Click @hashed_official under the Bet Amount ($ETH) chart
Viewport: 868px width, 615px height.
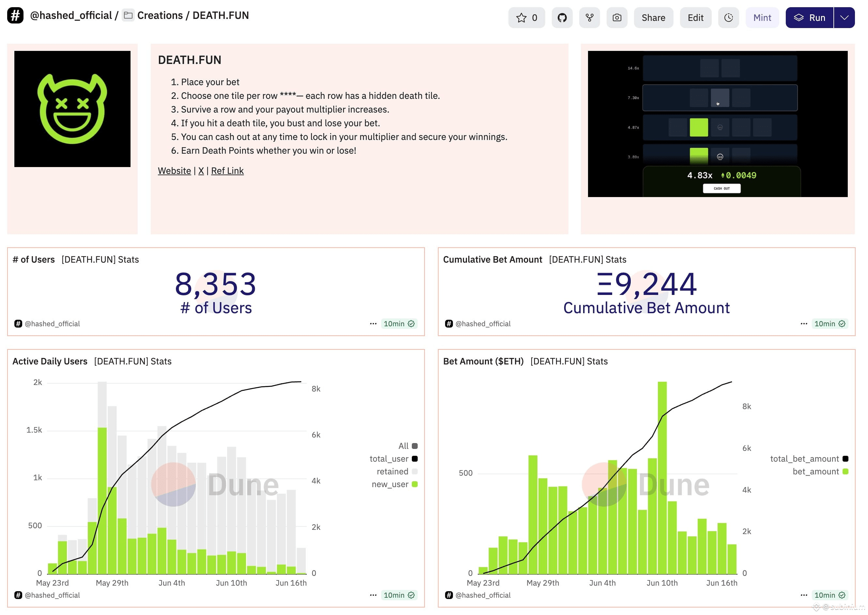[x=483, y=595]
